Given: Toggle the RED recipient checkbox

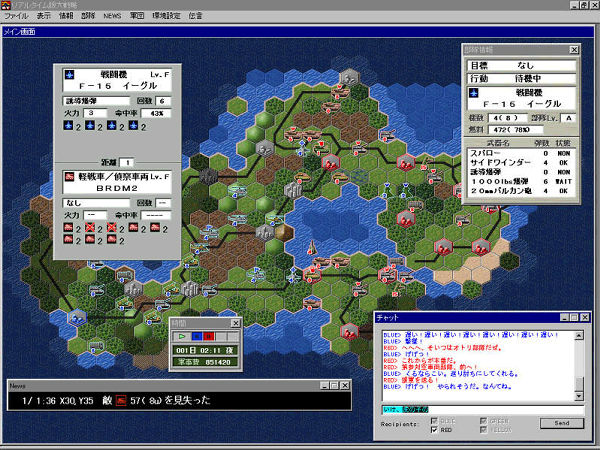Looking at the screenshot, I should [434, 430].
